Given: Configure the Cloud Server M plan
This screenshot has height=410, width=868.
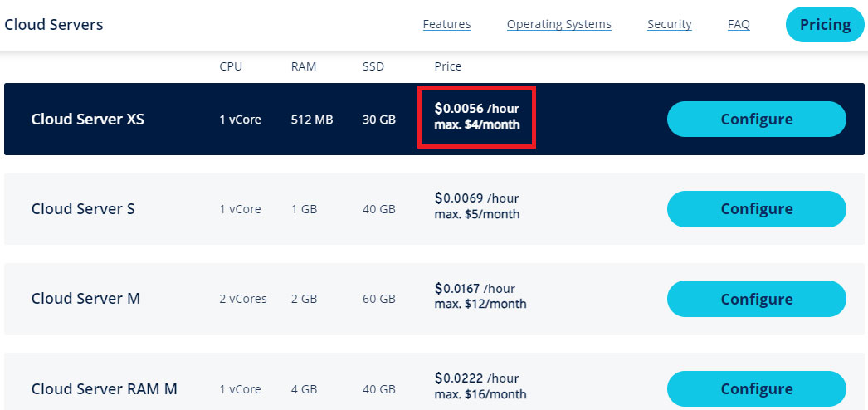Looking at the screenshot, I should [757, 299].
